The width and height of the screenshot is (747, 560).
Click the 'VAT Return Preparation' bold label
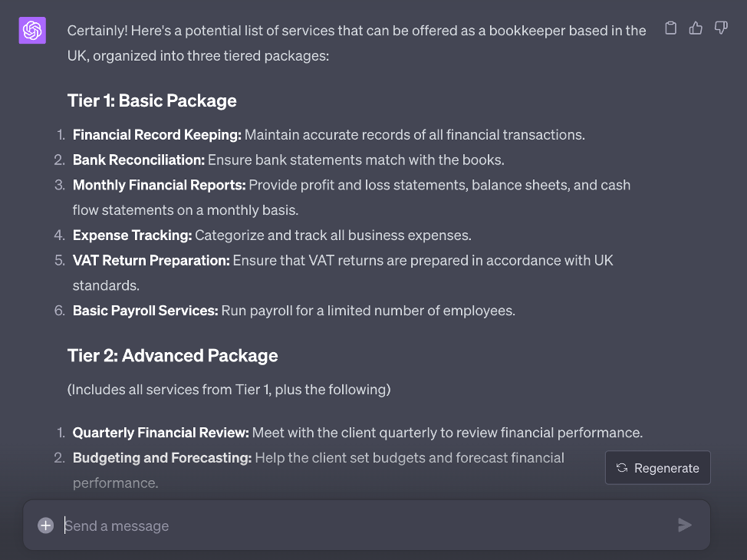click(x=151, y=261)
